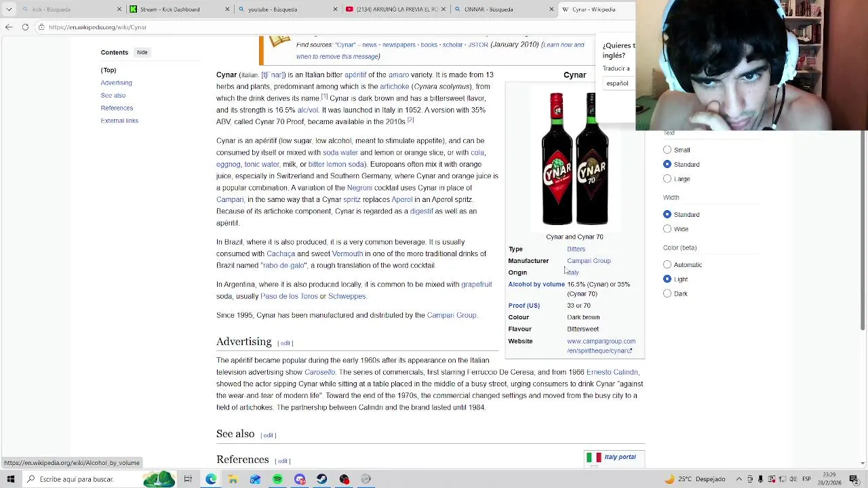Open the Negroni cocktail link
This screenshot has height=488, width=868.
(x=359, y=188)
